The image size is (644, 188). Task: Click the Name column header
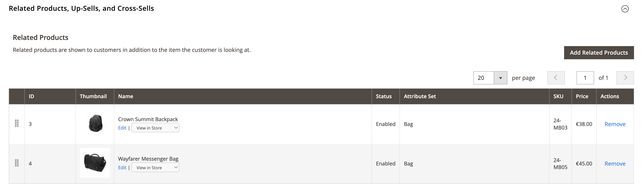[x=125, y=96]
